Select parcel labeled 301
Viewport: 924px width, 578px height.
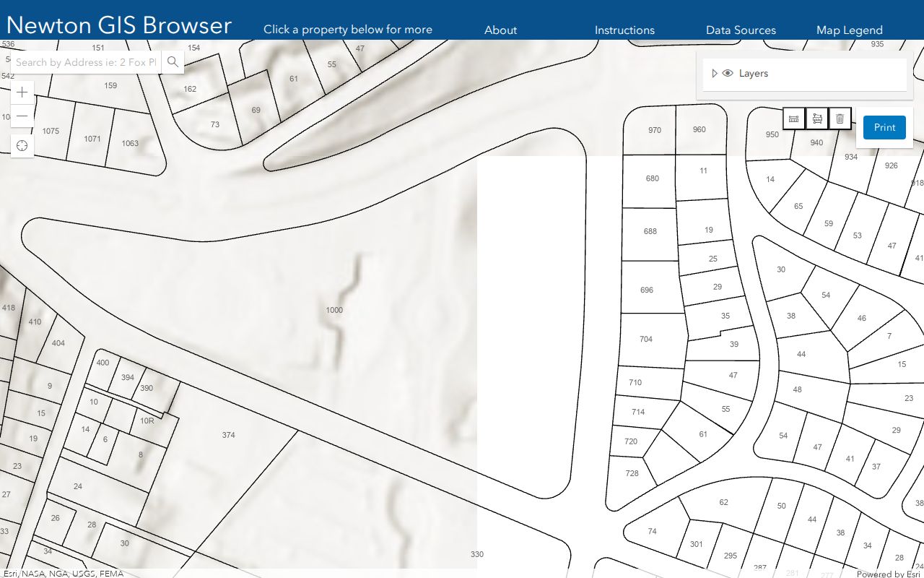pyautogui.click(x=697, y=544)
